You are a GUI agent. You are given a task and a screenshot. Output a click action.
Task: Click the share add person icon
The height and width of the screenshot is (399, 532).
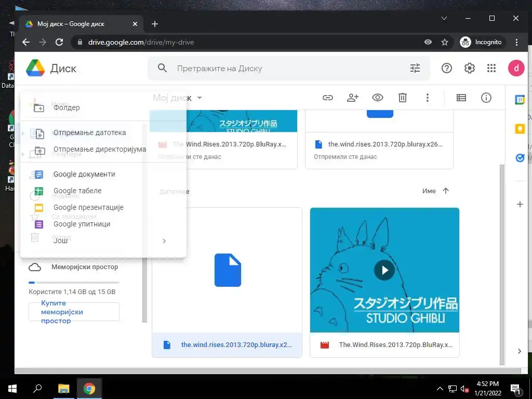point(353,98)
